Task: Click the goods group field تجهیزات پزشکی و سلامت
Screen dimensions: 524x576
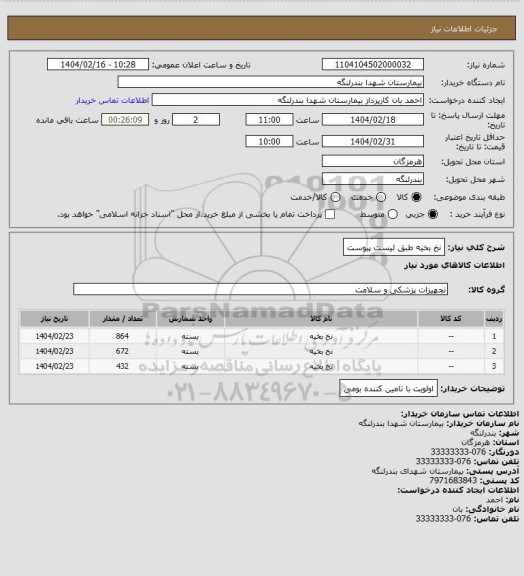Action: pos(260,289)
